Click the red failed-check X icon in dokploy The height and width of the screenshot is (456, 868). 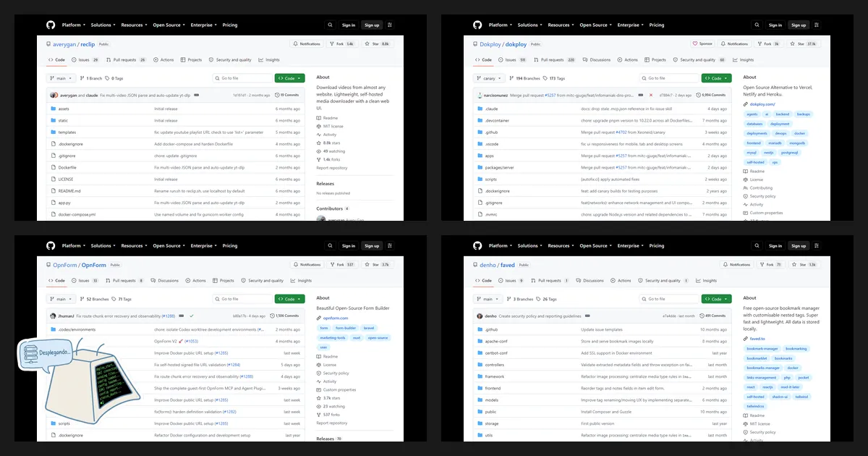[651, 95]
